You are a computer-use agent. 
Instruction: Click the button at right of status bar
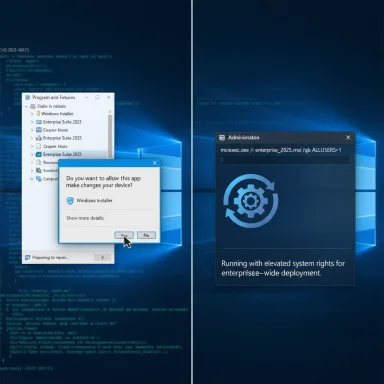102,257
